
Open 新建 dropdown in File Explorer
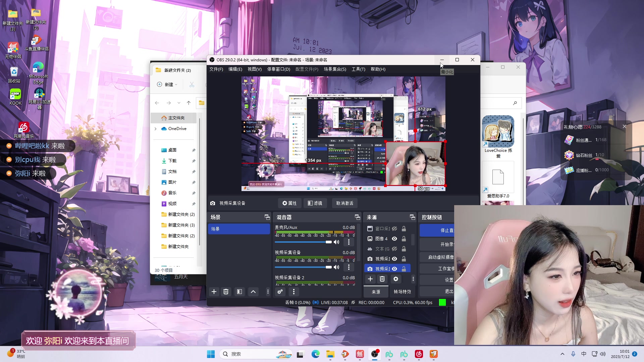[167, 84]
